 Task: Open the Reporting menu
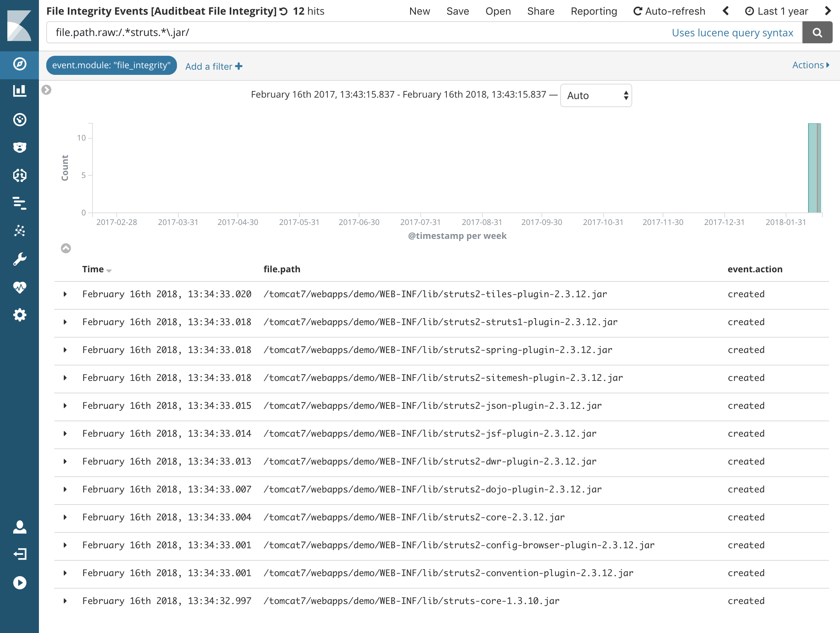(594, 11)
